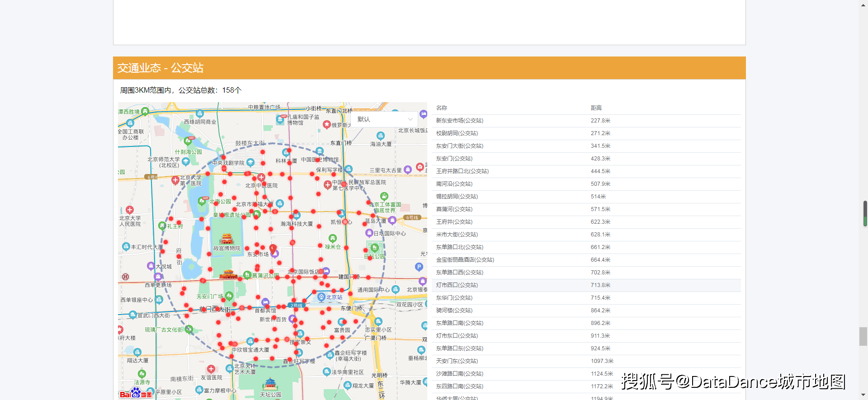Click the 名称 column header
Screen dimensions: 868x400
[x=442, y=108]
